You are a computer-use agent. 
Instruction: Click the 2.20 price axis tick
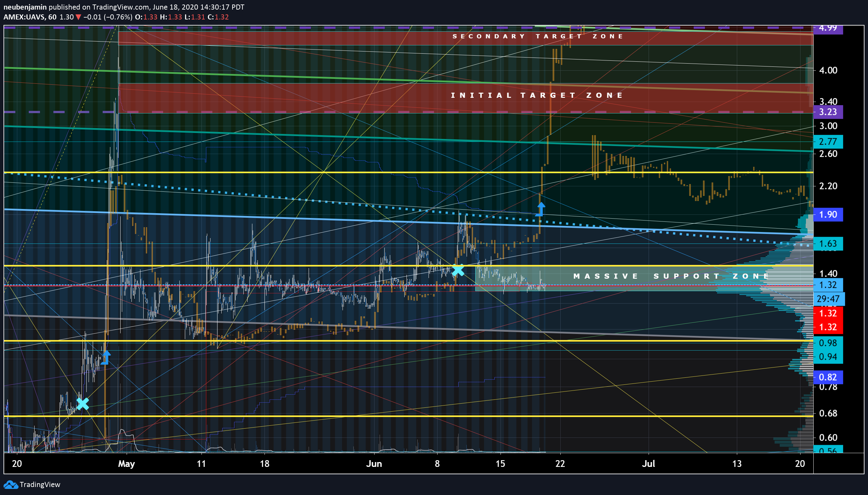(x=828, y=186)
